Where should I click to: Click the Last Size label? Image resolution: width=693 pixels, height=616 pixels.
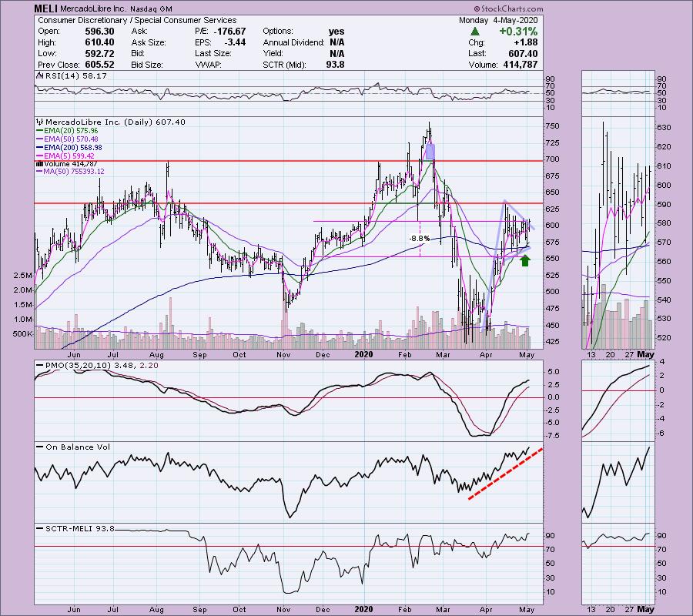[x=213, y=53]
